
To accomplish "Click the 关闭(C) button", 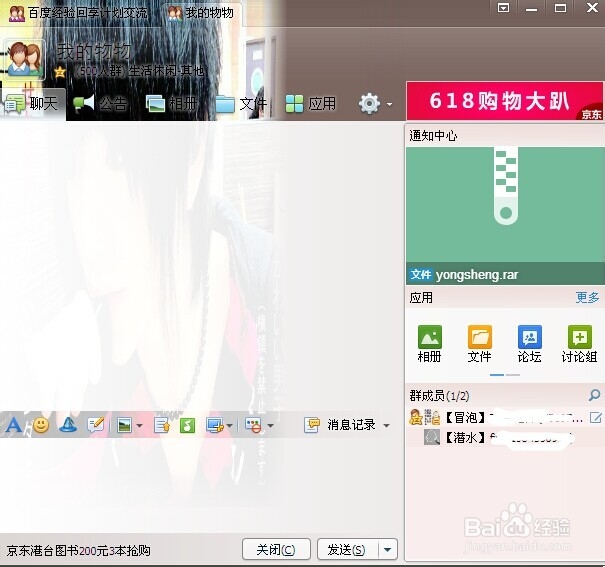I will click(276, 549).
